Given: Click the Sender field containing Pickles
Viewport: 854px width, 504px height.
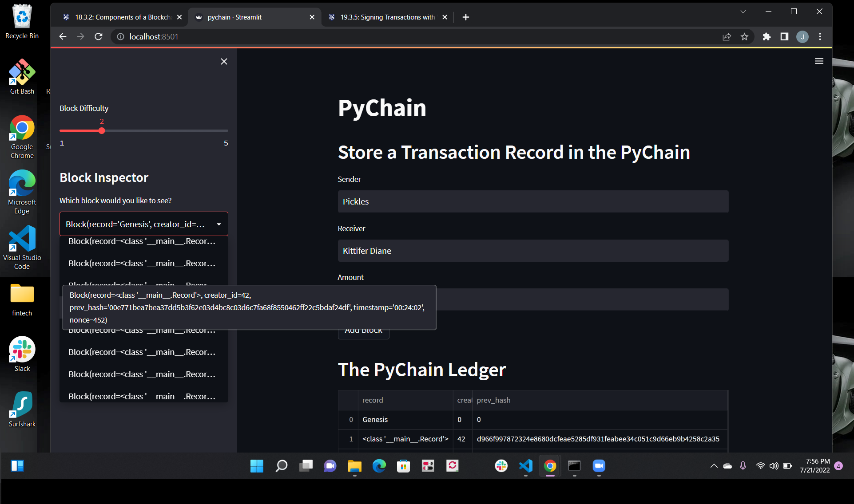Looking at the screenshot, I should tap(532, 201).
